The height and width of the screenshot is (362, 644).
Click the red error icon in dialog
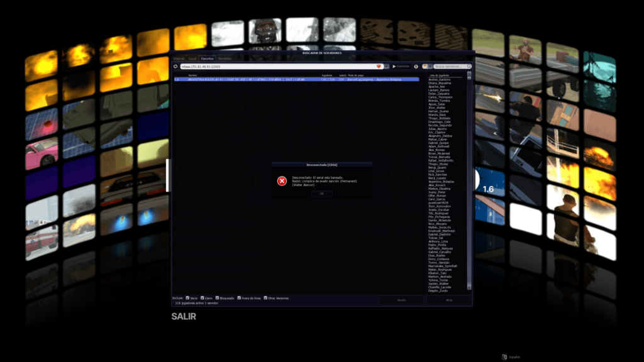click(x=282, y=181)
